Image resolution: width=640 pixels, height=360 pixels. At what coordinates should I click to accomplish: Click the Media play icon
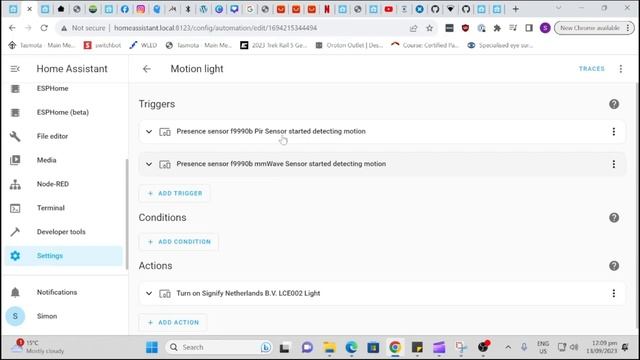point(15,160)
